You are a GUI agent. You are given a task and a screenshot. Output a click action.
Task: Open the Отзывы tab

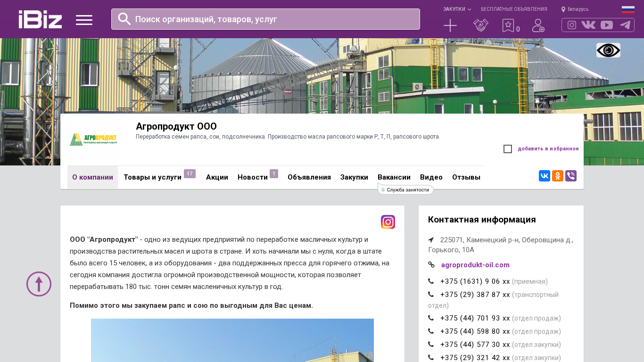click(466, 177)
